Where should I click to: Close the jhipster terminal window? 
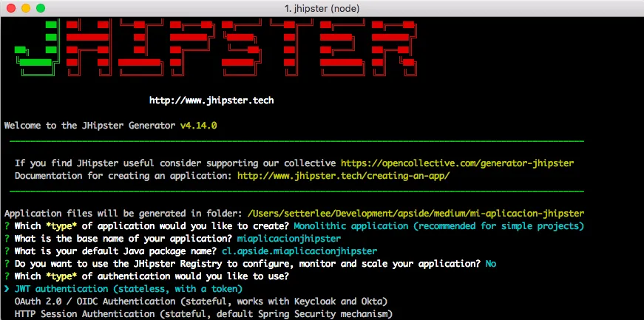point(11,8)
